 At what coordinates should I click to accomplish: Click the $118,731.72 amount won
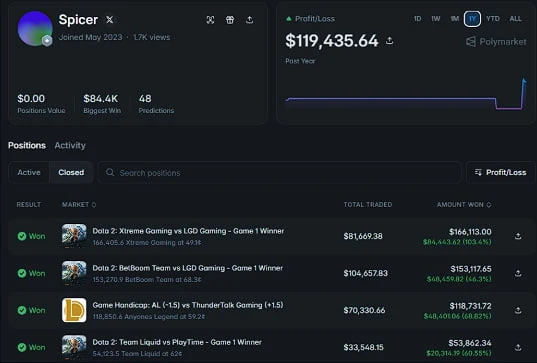click(x=470, y=305)
